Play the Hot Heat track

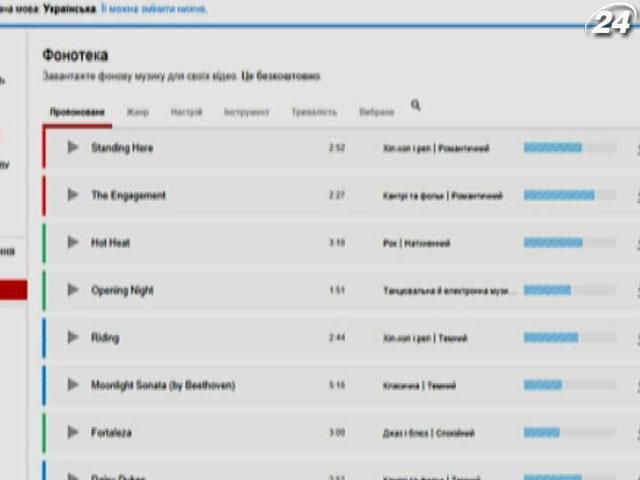pyautogui.click(x=73, y=242)
